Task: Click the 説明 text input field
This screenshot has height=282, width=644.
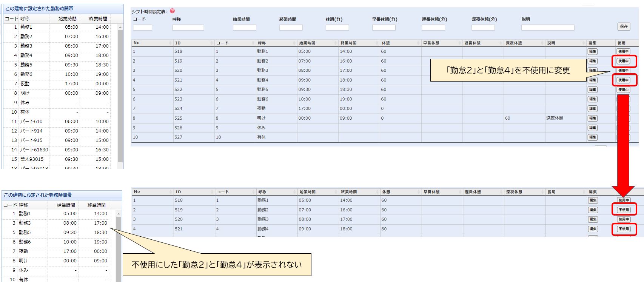Action: pyautogui.click(x=547, y=28)
